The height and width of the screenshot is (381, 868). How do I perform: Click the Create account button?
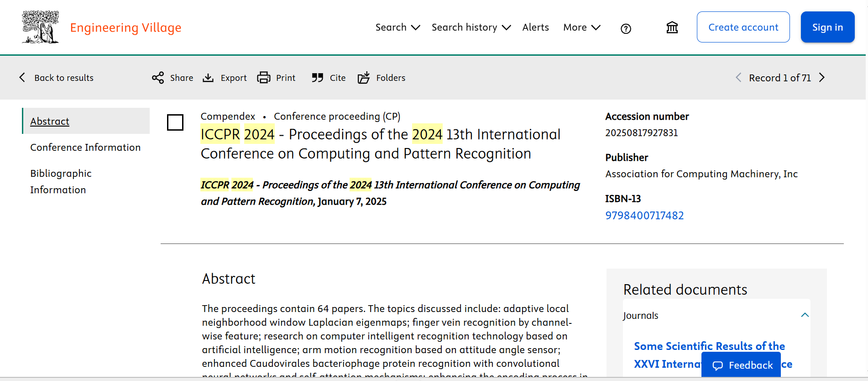(743, 27)
